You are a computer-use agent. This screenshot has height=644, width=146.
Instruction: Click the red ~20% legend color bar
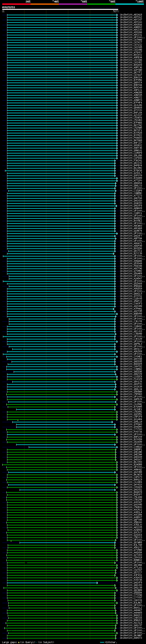coord(16,4)
